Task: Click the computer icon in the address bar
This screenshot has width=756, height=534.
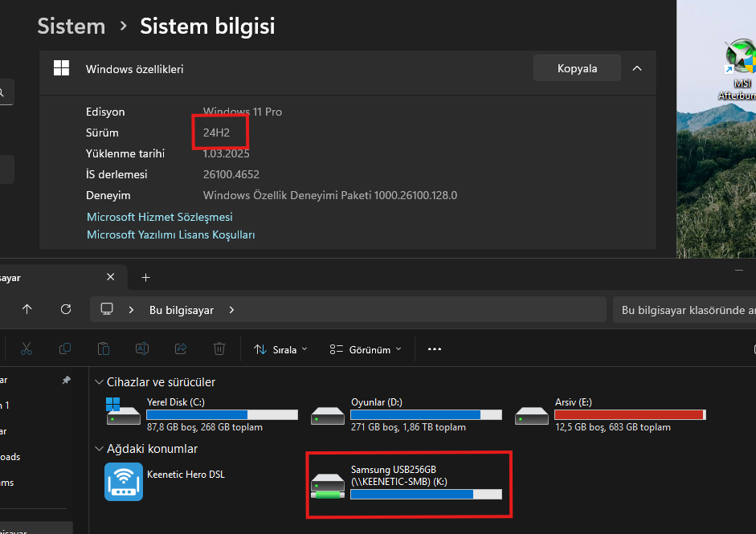Action: (107, 309)
